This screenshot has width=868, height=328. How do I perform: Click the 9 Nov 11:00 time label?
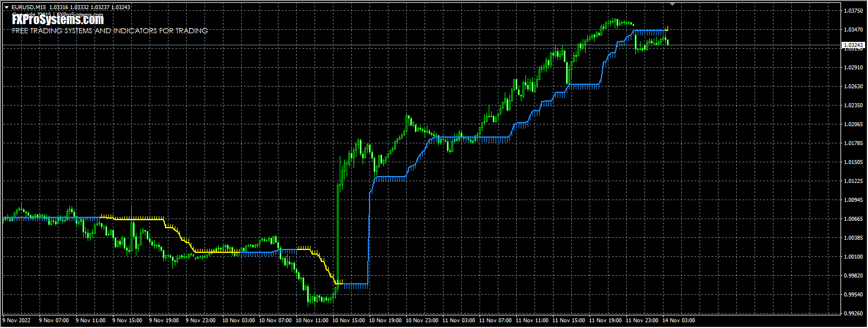pyautogui.click(x=91, y=321)
